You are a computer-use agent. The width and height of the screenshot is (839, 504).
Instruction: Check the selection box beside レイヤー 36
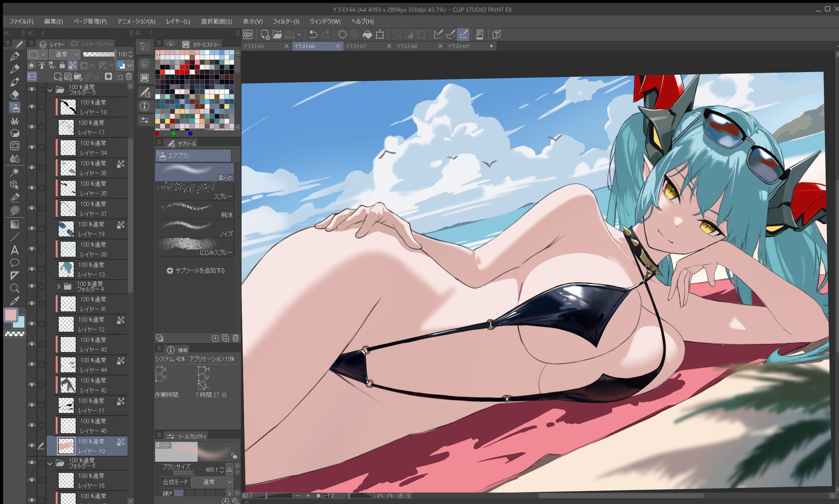(x=41, y=167)
